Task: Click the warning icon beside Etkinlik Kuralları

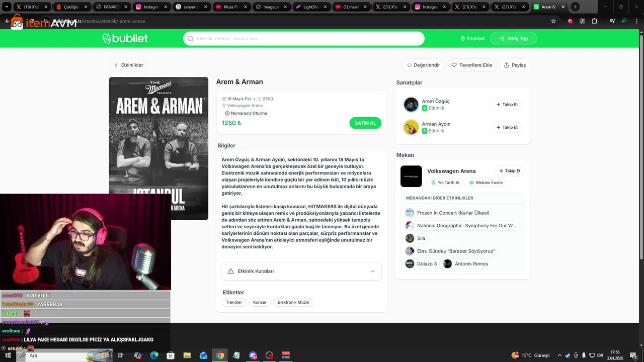Action: tap(230, 271)
